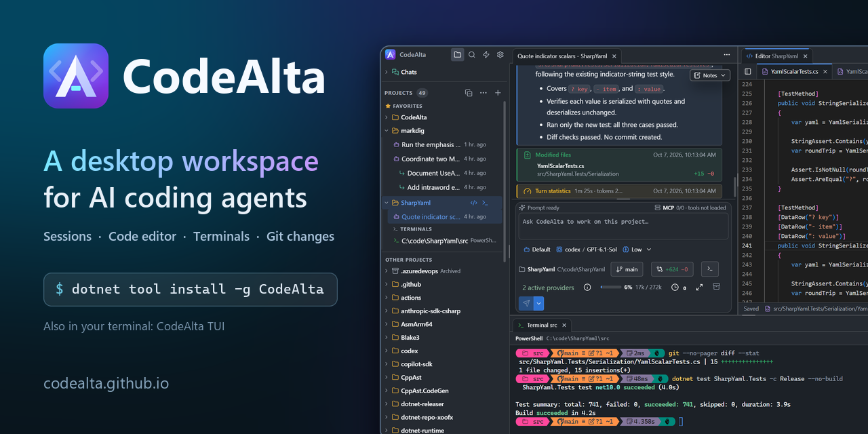Image resolution: width=868 pixels, height=434 pixels.
Task: Expand the Chats section chevron
Action: [x=387, y=72]
